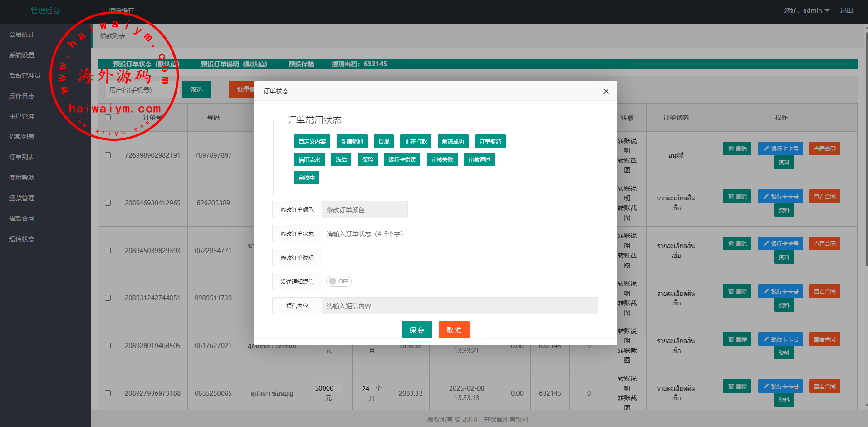The width and height of the screenshot is (868, 427).
Task: Click pencil 银行卡卡号 button in first row
Action: 780,149
